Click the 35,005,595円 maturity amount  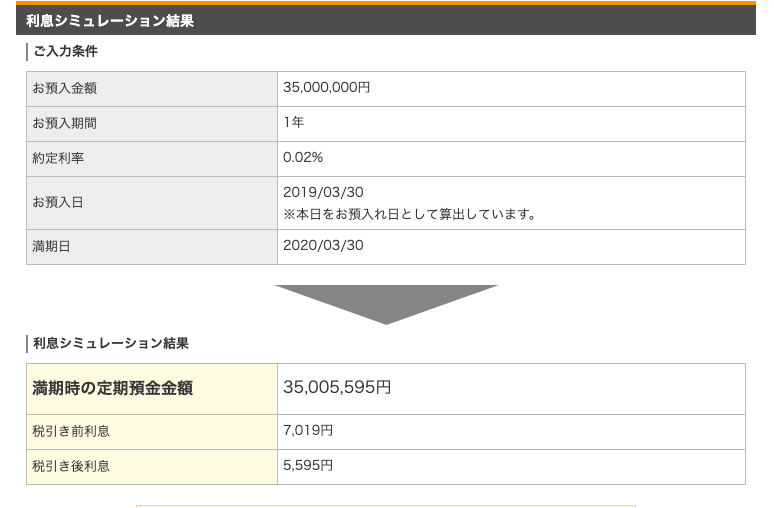pos(337,388)
